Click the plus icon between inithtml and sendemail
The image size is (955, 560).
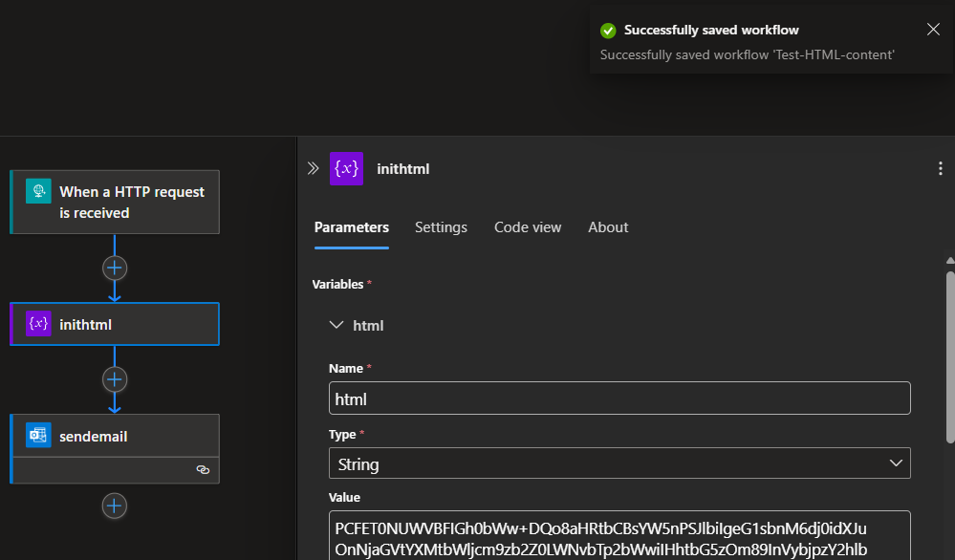pyautogui.click(x=114, y=379)
